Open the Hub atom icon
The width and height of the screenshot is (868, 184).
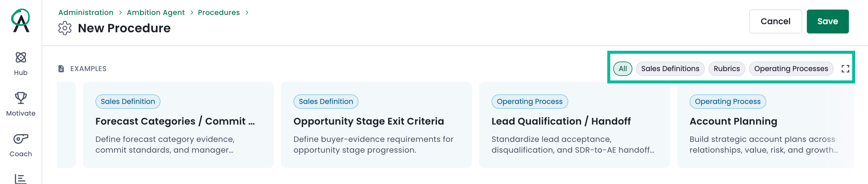(21, 57)
